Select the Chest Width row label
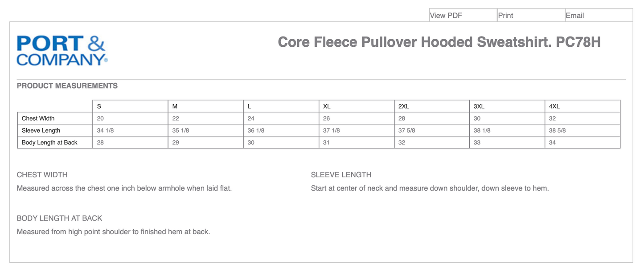Screen dimensions: 644x277 tap(38, 118)
